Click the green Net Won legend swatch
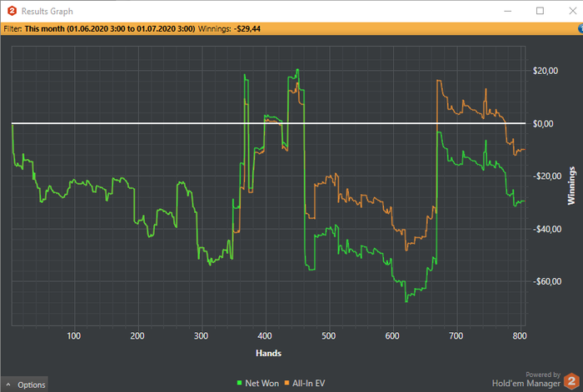 pos(240,383)
